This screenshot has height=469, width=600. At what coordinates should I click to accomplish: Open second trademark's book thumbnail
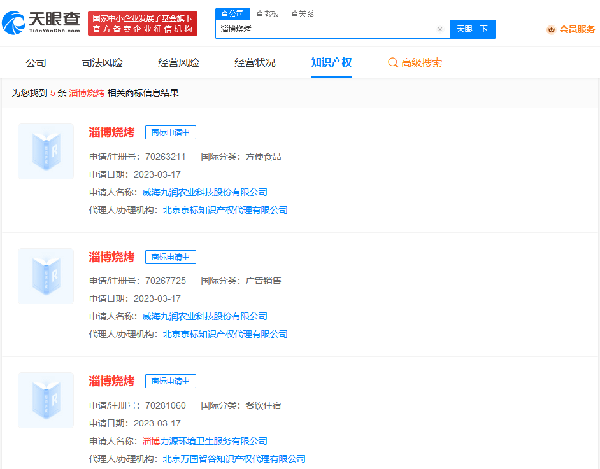46,276
